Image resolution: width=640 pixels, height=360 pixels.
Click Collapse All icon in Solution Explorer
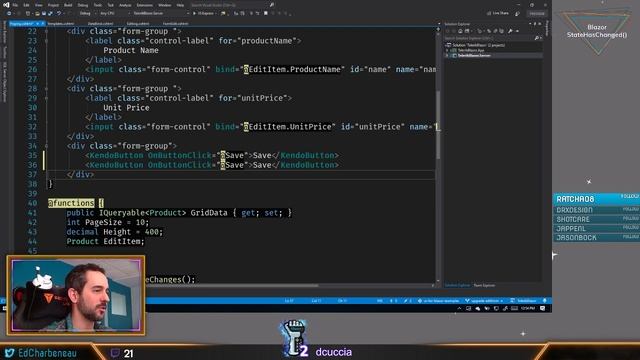click(495, 31)
